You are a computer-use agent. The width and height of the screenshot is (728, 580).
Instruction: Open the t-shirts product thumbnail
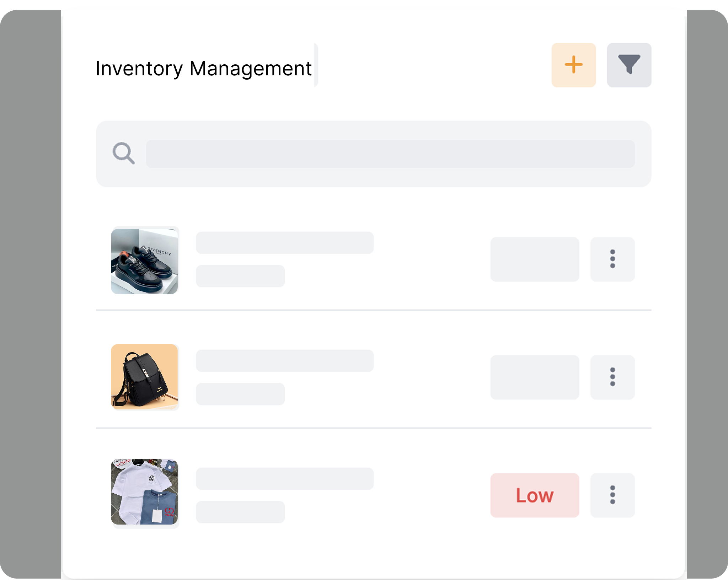[144, 492]
